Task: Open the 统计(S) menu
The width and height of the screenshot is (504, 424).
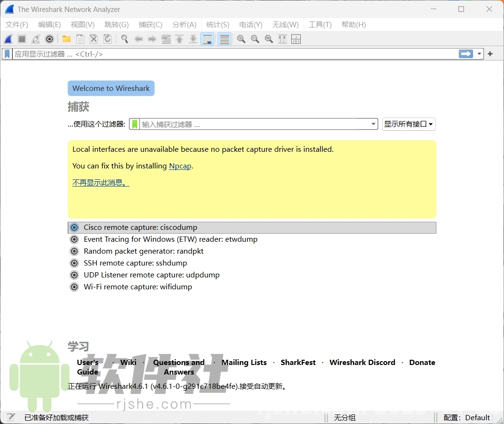Action: tap(217, 24)
